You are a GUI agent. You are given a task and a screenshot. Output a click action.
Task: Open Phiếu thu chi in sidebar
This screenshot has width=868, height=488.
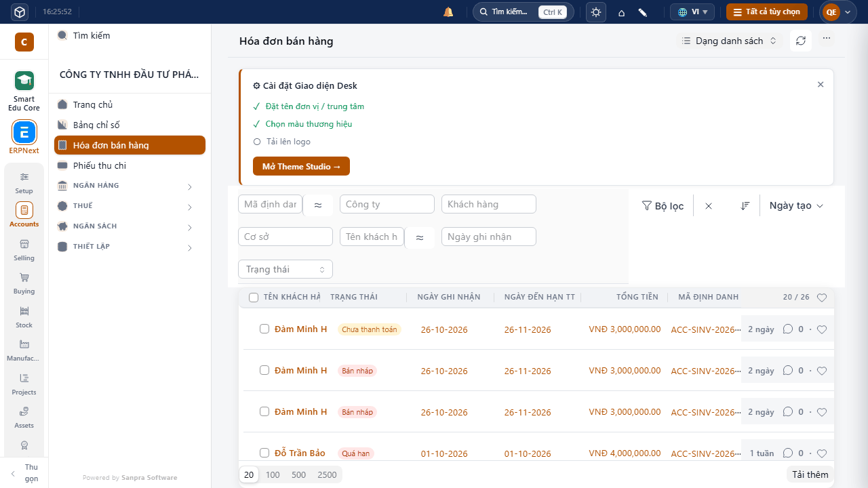click(130, 165)
